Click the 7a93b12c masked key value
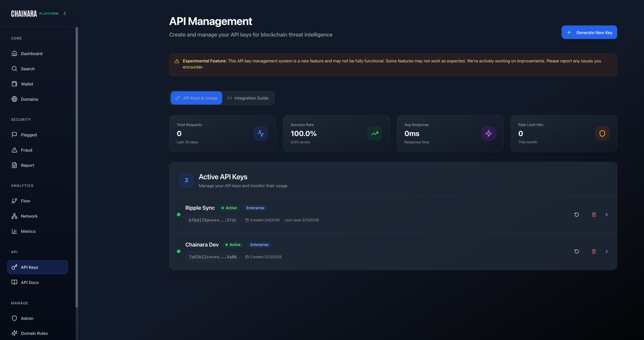The width and height of the screenshot is (644, 340). pos(213,257)
